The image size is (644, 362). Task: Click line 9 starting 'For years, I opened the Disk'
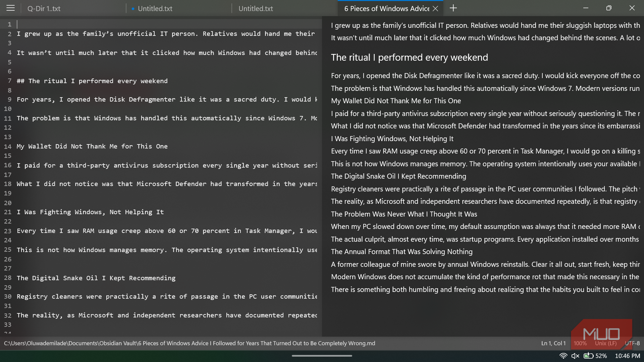click(x=167, y=100)
